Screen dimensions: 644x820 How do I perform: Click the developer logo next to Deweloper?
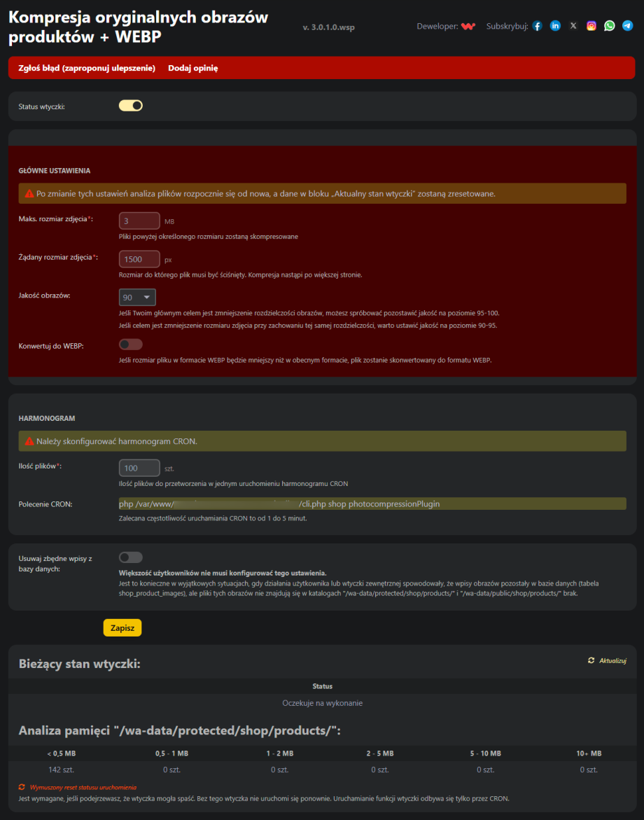pos(467,25)
